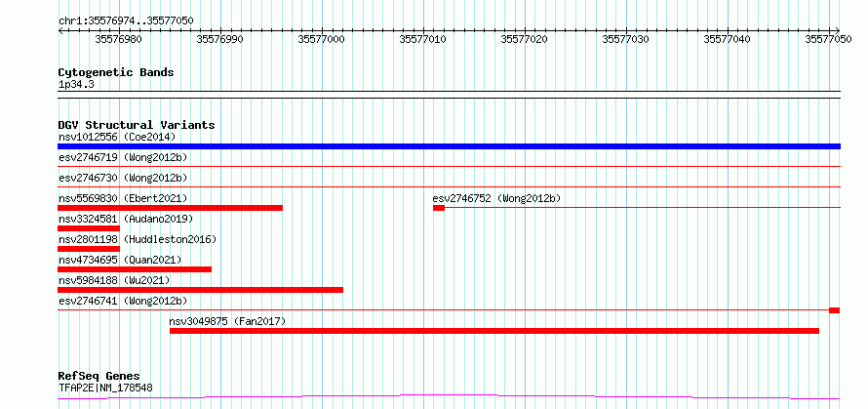Select nsv3049875 (Fan2017) label
The width and height of the screenshot is (868, 409).
click(227, 321)
